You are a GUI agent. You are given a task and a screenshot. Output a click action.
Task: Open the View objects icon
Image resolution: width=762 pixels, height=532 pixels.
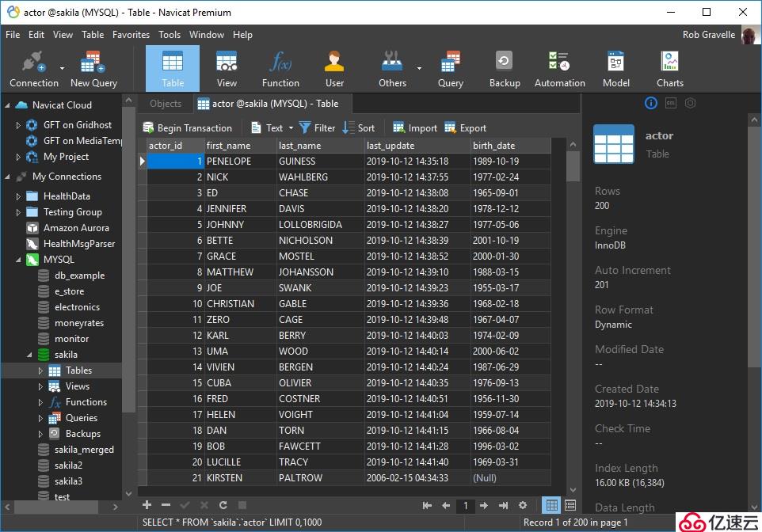pos(227,69)
